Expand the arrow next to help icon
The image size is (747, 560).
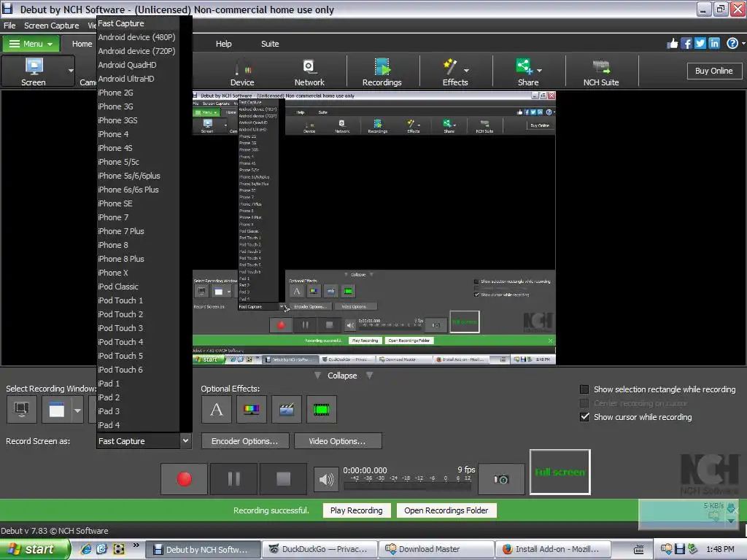[x=743, y=44]
